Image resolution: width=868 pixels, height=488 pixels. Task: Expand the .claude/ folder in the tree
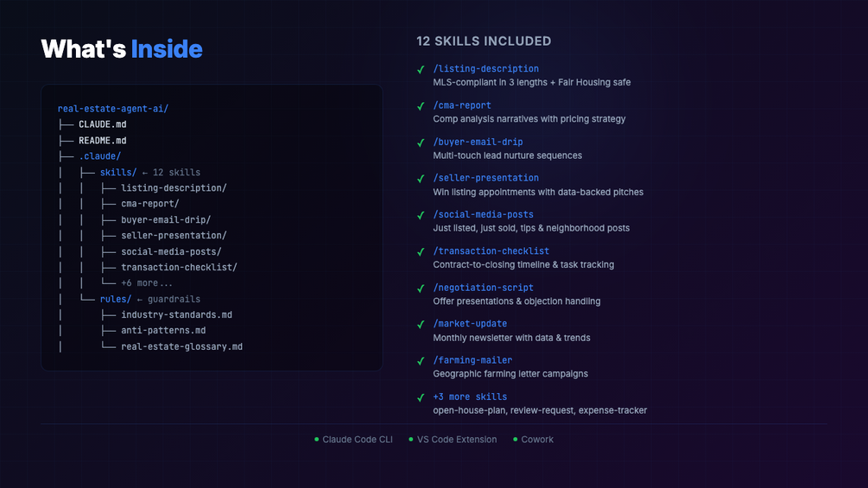pyautogui.click(x=99, y=156)
